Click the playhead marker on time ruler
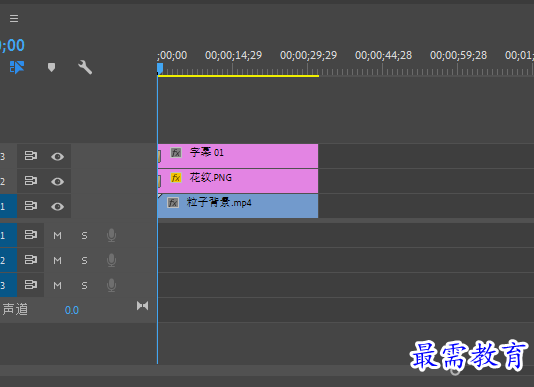 160,69
